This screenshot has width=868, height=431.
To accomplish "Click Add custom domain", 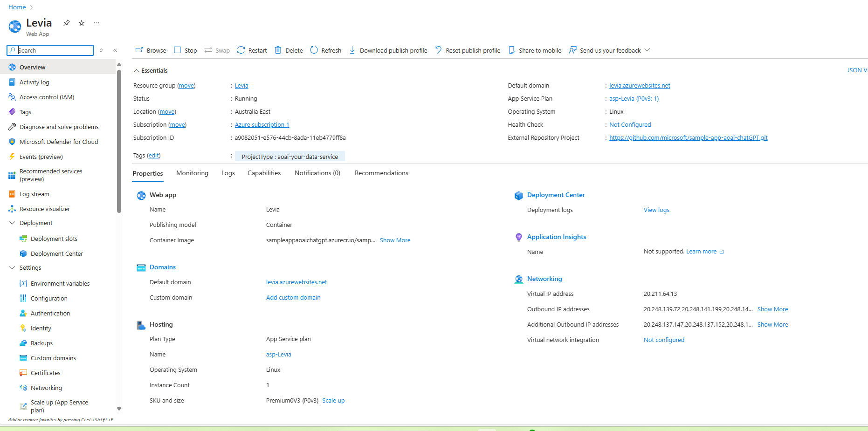I will coord(293,298).
